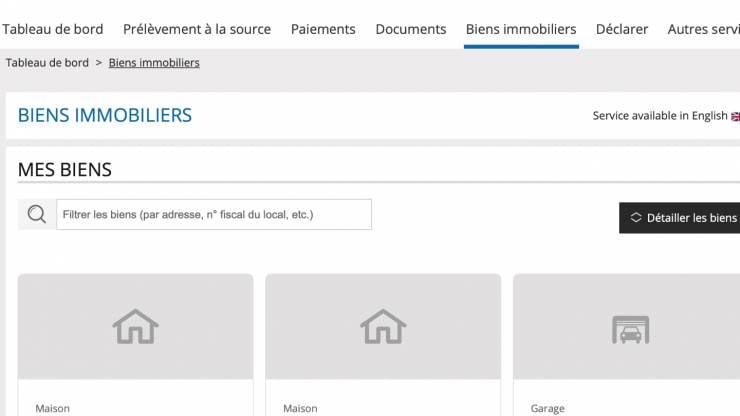Image resolution: width=740 pixels, height=416 pixels.
Task: Click the BIENS IMMOBILIERS page title
Action: (x=105, y=115)
